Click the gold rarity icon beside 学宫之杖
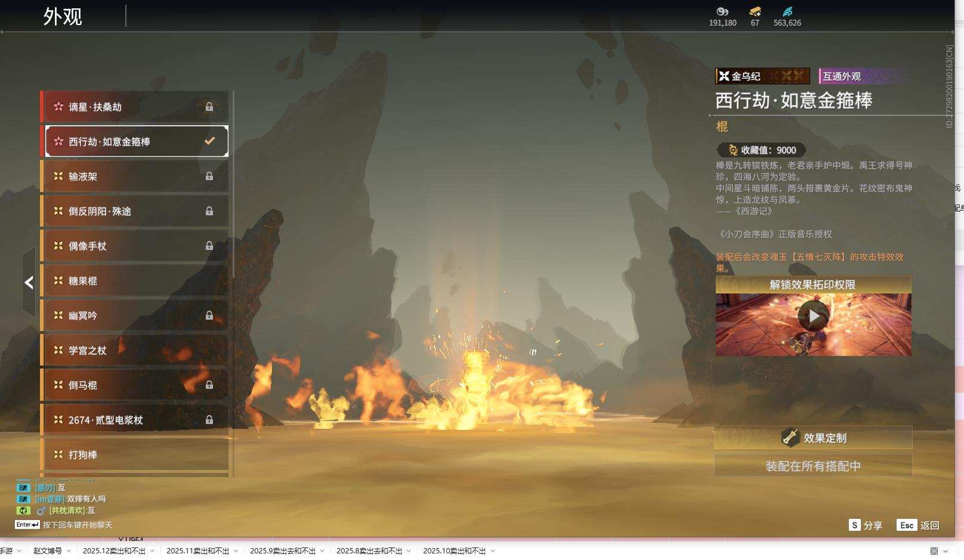964x560 pixels. (x=58, y=350)
